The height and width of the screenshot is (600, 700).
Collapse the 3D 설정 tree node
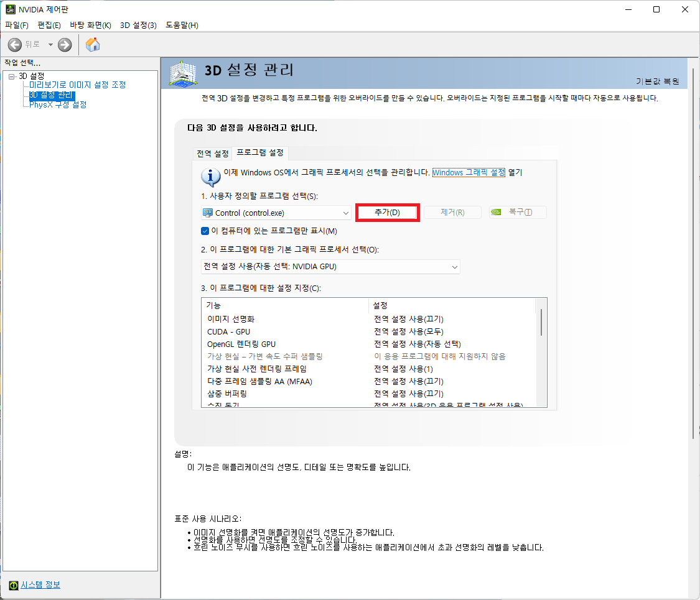tap(12, 76)
